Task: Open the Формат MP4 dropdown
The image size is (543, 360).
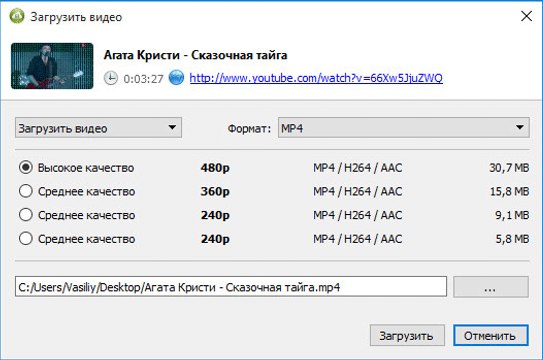Action: point(404,128)
